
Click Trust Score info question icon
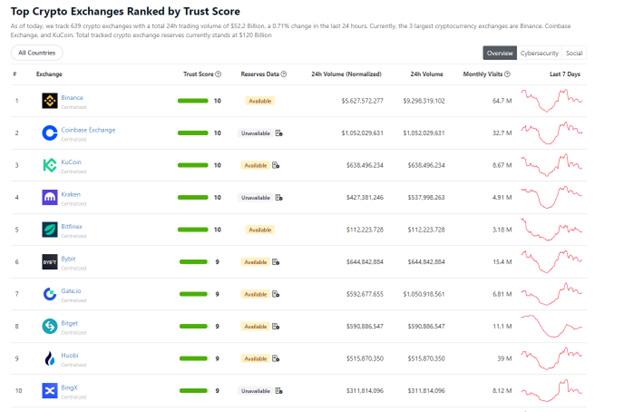(218, 74)
